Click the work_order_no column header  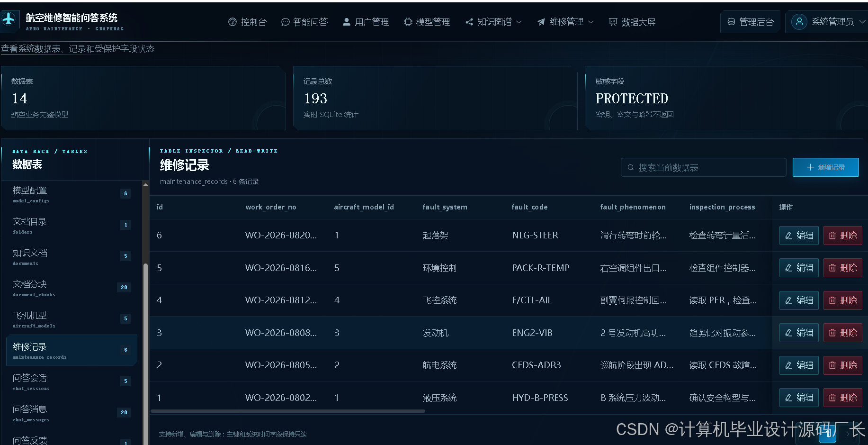pyautogui.click(x=270, y=207)
